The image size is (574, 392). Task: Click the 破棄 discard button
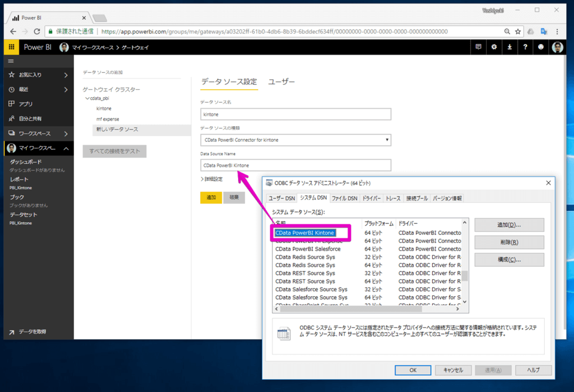[x=234, y=197]
